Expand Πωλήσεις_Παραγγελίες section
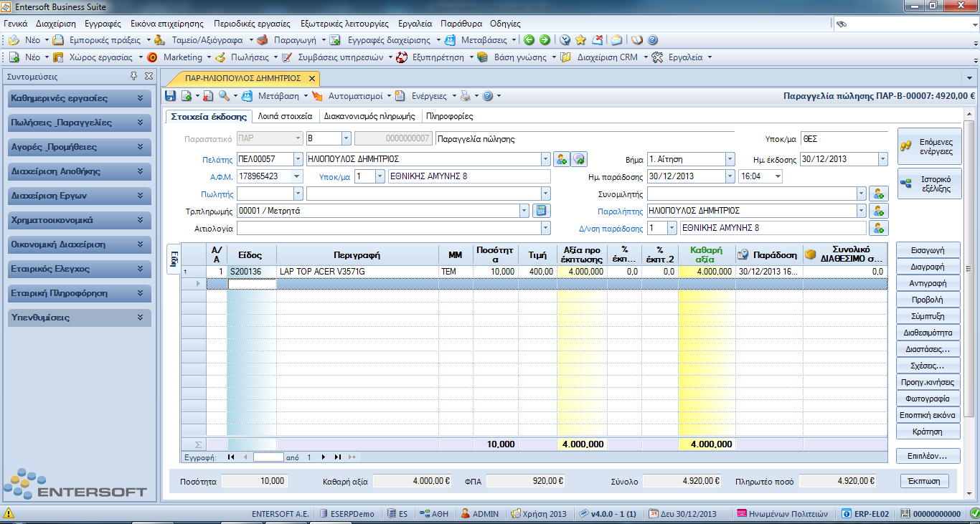980x524 pixels. click(79, 123)
